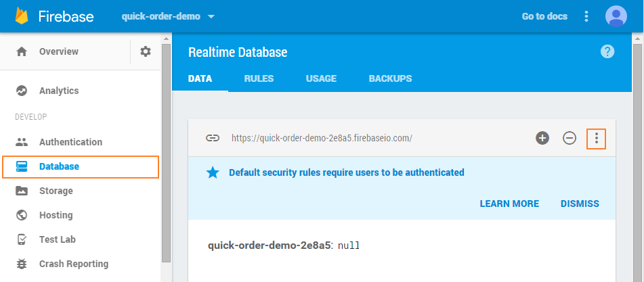
Task: Switch to the BACKUPS tab
Action: coord(390,78)
